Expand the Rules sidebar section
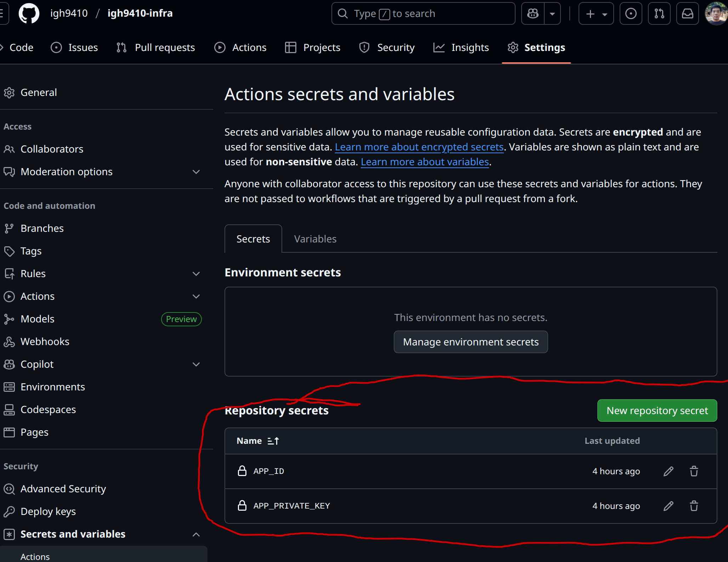Screen dimensions: 728x562 pos(196,274)
